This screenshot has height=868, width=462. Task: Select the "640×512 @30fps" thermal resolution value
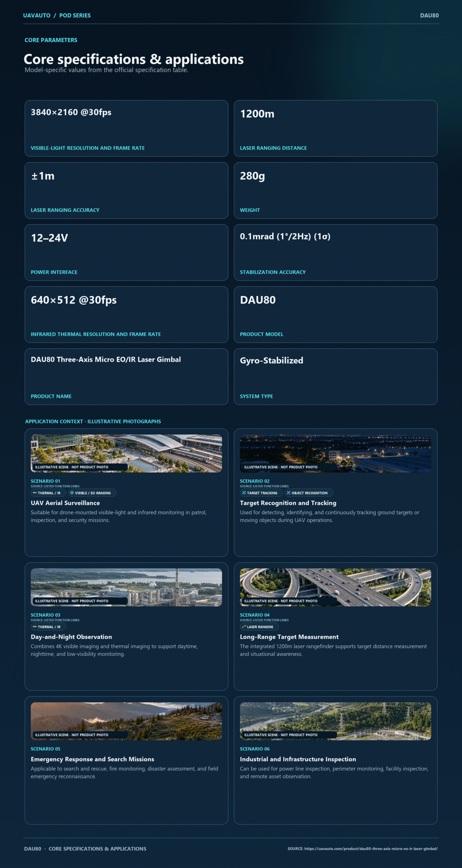pos(74,300)
